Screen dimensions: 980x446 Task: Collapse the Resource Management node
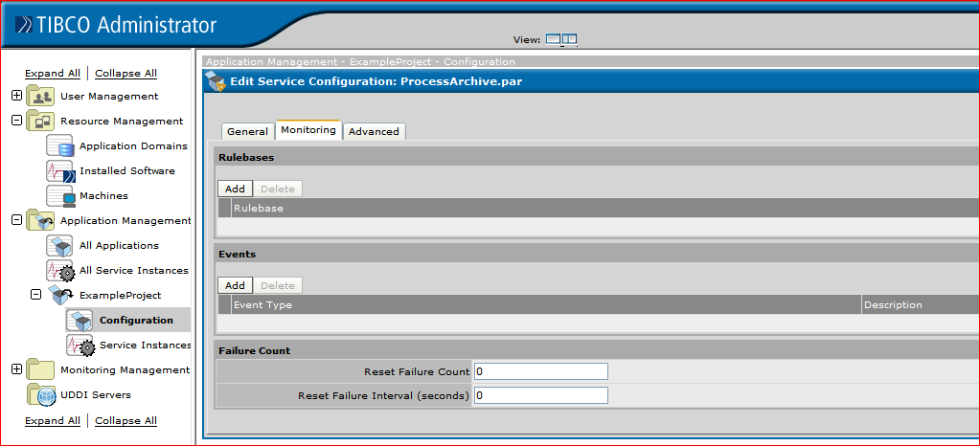[x=17, y=121]
